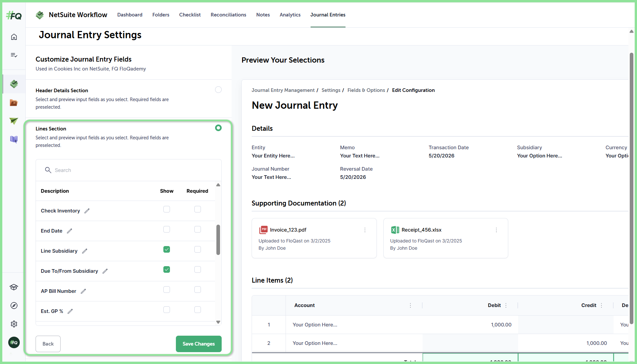Click the graduation cap academy icon

point(14,287)
